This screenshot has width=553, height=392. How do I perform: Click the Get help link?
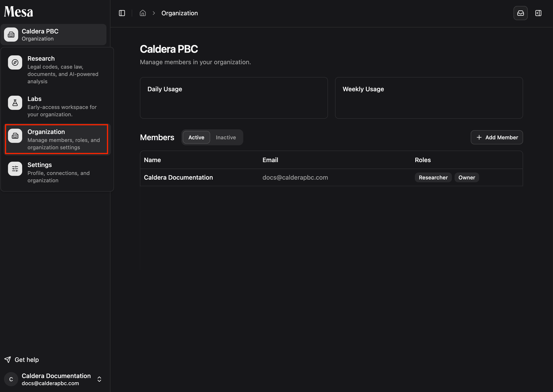(22, 360)
